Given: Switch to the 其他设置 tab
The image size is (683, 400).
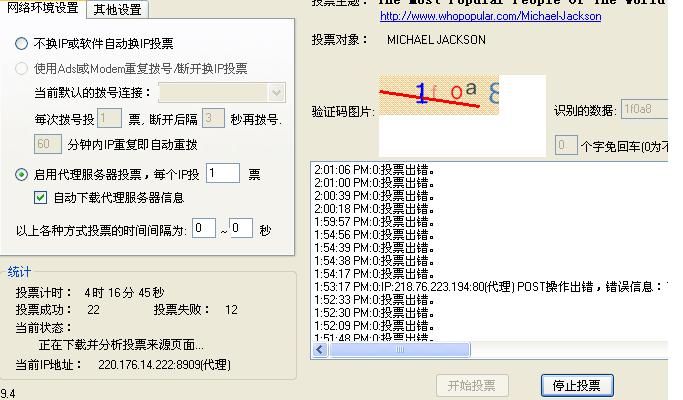Looking at the screenshot, I should (x=117, y=10).
